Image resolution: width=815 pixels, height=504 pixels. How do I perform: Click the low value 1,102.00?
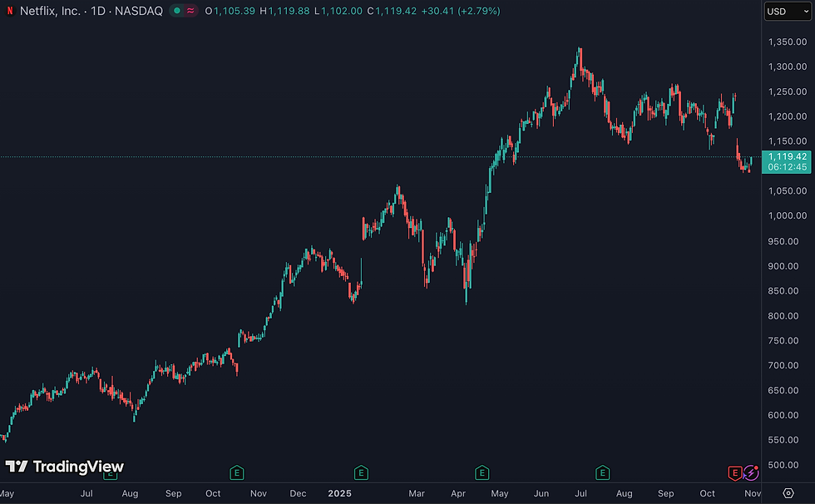coord(342,11)
